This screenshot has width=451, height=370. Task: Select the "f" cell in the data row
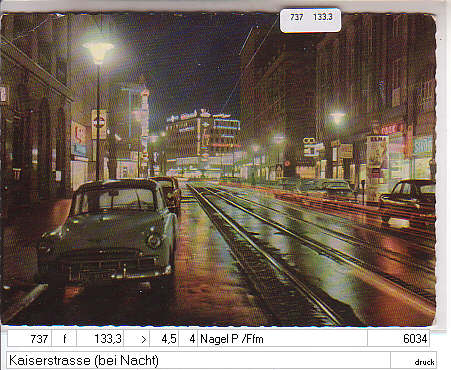[64, 339]
